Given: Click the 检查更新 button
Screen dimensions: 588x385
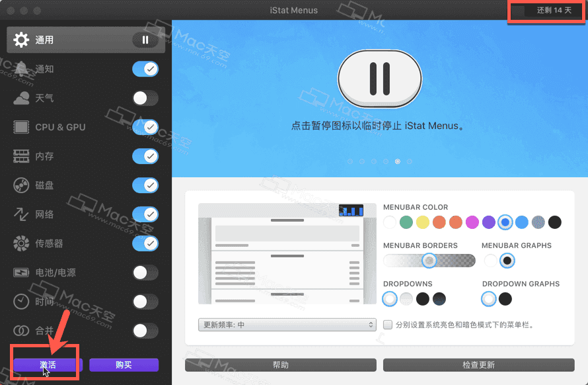Looking at the screenshot, I should (x=478, y=364).
